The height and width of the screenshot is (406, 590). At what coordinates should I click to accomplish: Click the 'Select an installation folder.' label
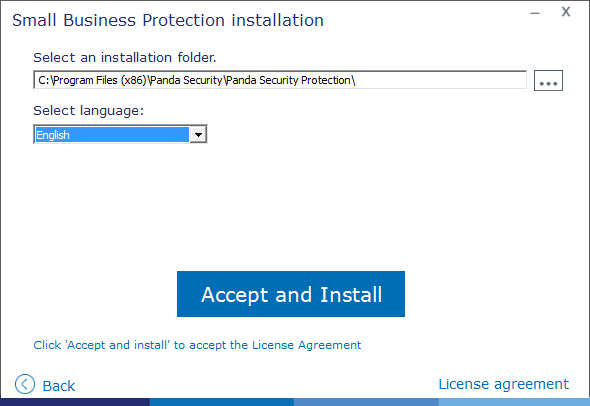[x=125, y=58]
